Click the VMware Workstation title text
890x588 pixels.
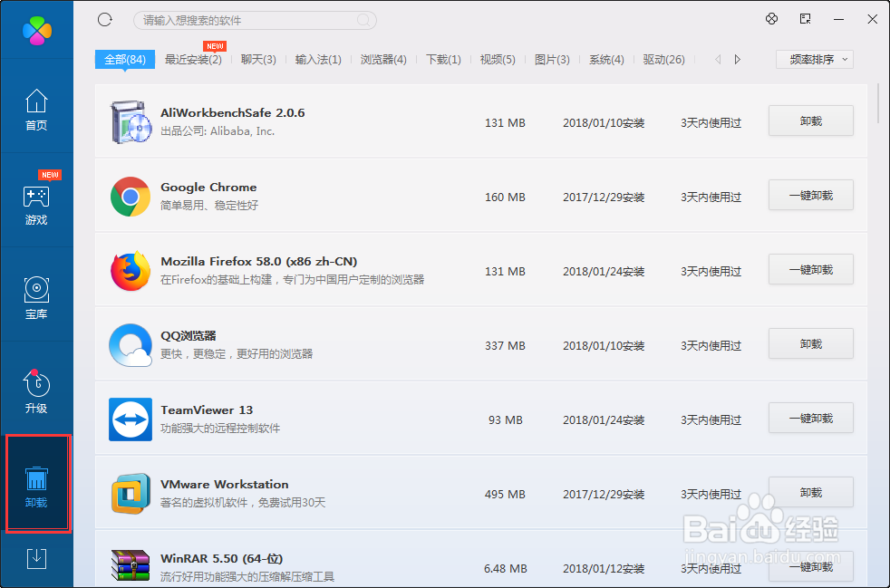tap(224, 485)
